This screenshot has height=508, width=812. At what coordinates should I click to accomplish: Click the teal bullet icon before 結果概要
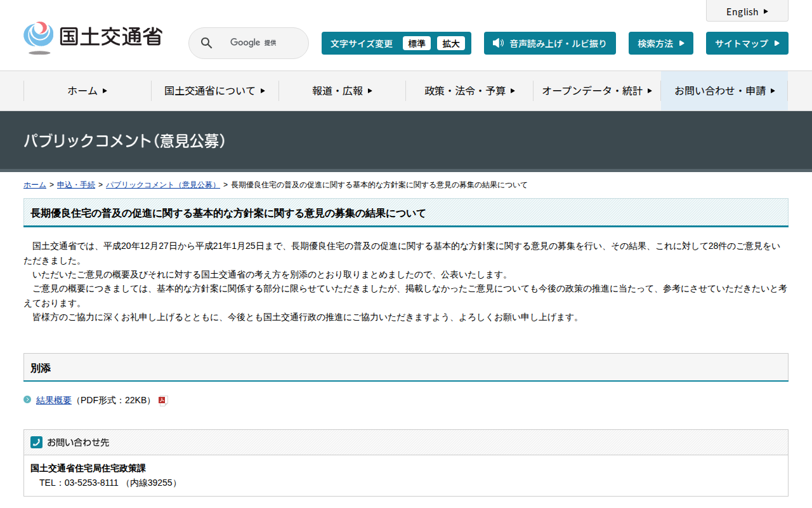click(x=27, y=399)
